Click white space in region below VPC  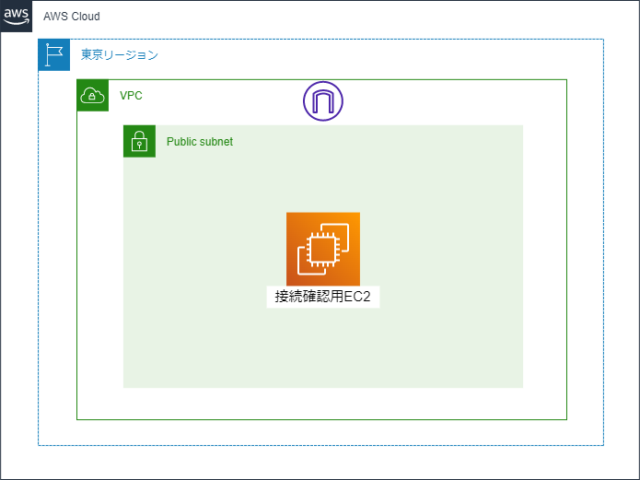click(322, 433)
